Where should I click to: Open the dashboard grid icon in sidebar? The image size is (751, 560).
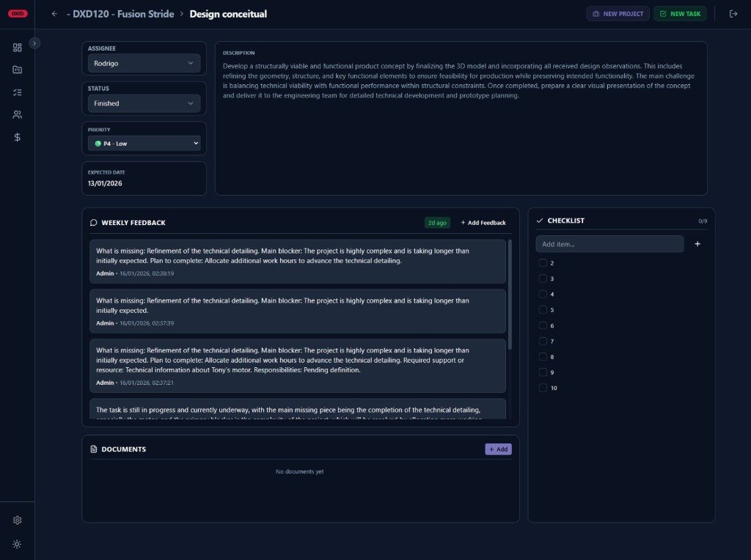pos(17,48)
